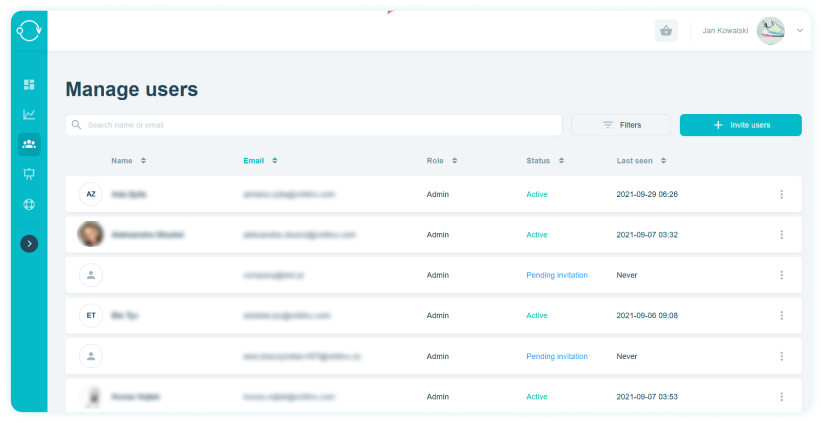Screen dimensions: 821x423
Task: Click the Search name or email field
Action: [314, 125]
